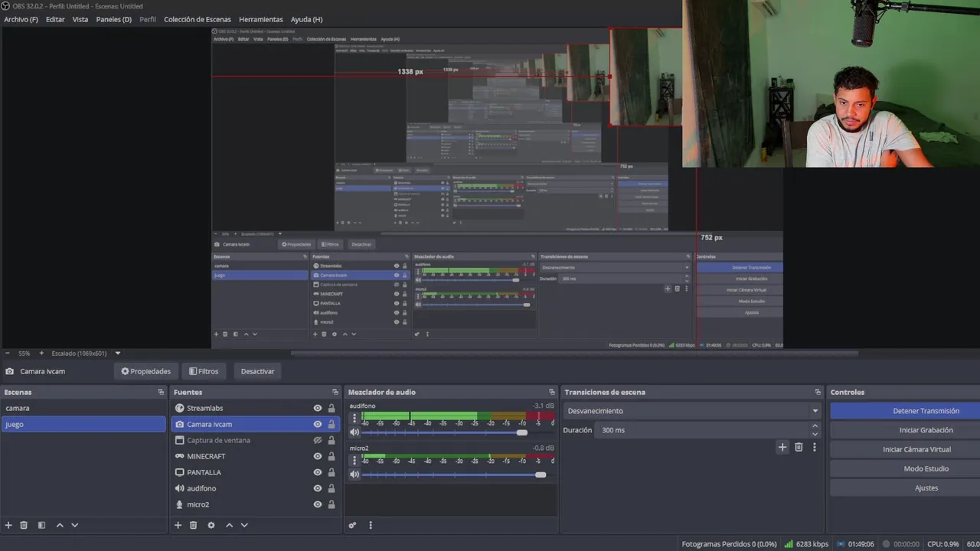This screenshot has height=551, width=980.
Task: Delete the selected scene with trash icon
Action: tap(24, 525)
